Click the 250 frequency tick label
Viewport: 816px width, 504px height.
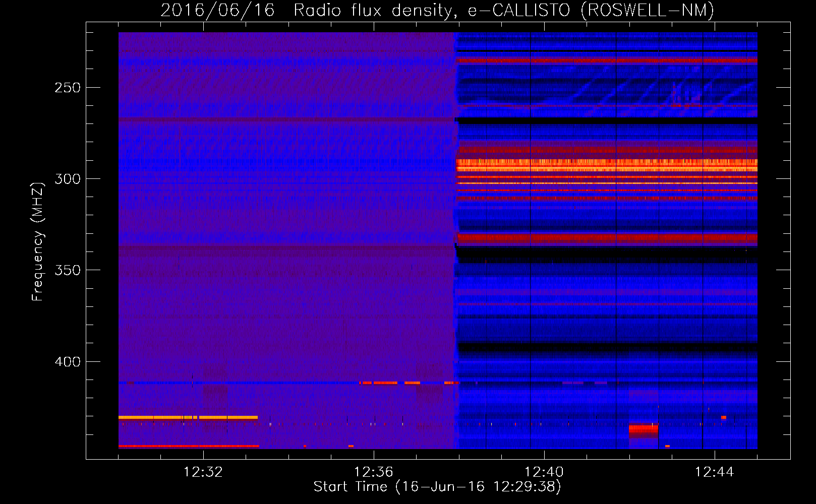(x=68, y=88)
